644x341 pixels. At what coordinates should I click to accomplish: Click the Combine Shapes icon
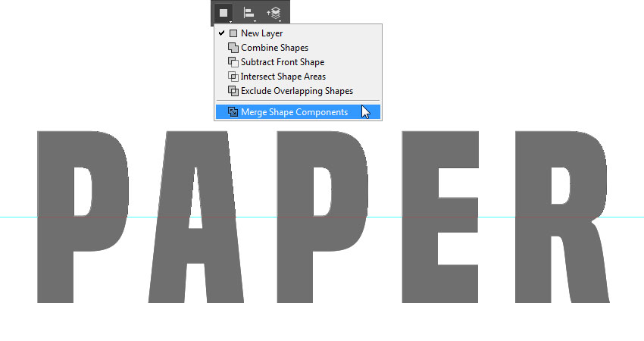tap(233, 48)
